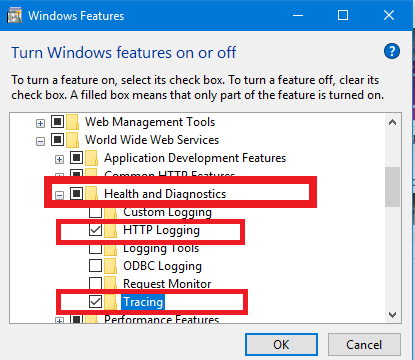Click the Web Management Tools folder icon
The height and width of the screenshot is (360, 415).
point(72,122)
